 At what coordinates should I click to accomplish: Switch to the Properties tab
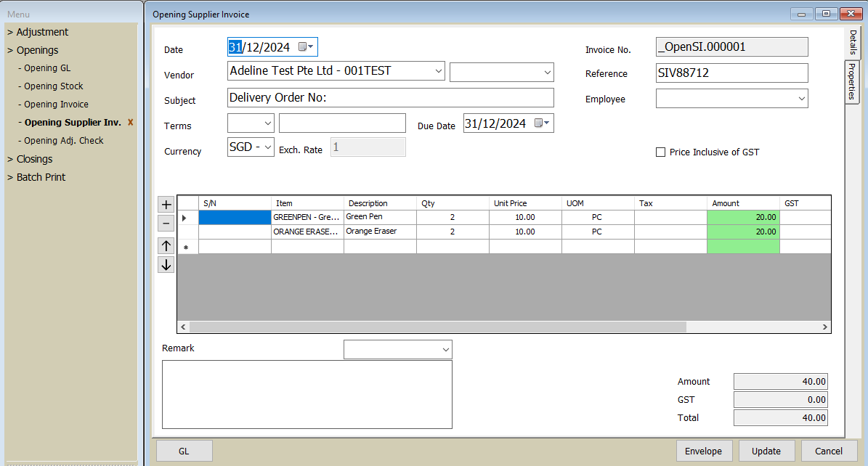pyautogui.click(x=853, y=82)
